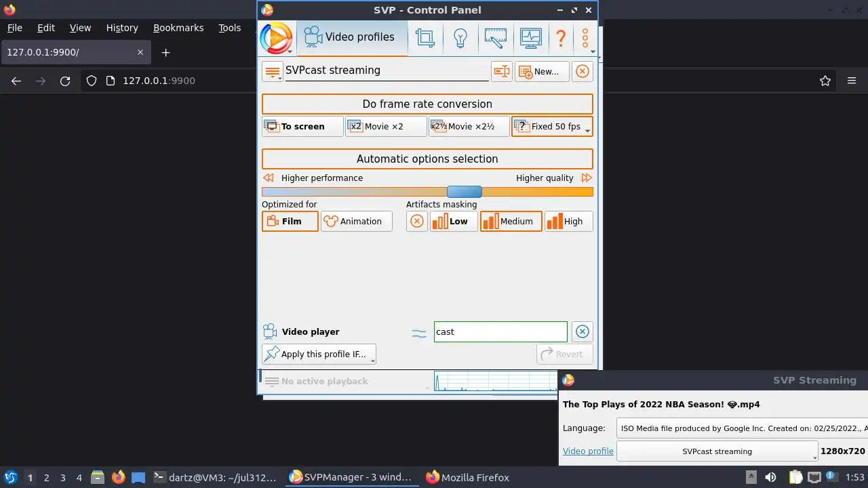Bookmark this page with star icon

pyautogui.click(x=825, y=81)
